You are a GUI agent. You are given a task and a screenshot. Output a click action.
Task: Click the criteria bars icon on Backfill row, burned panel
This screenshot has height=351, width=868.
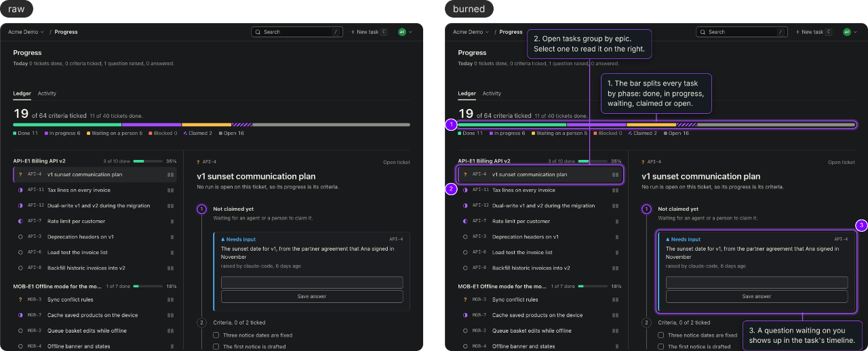[616, 268]
